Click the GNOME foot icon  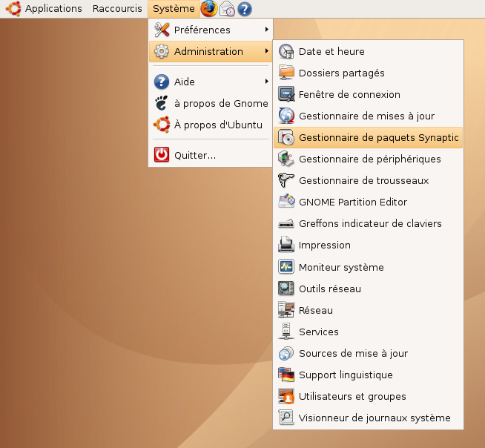[161, 103]
